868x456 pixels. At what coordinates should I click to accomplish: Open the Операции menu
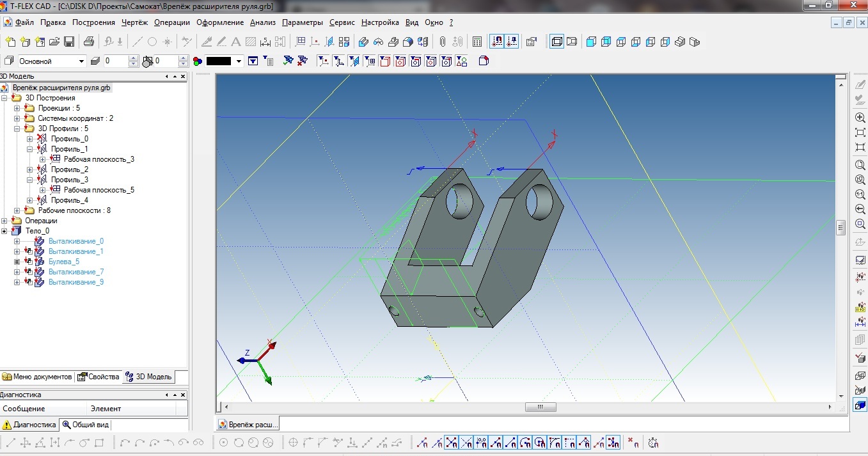coord(172,22)
